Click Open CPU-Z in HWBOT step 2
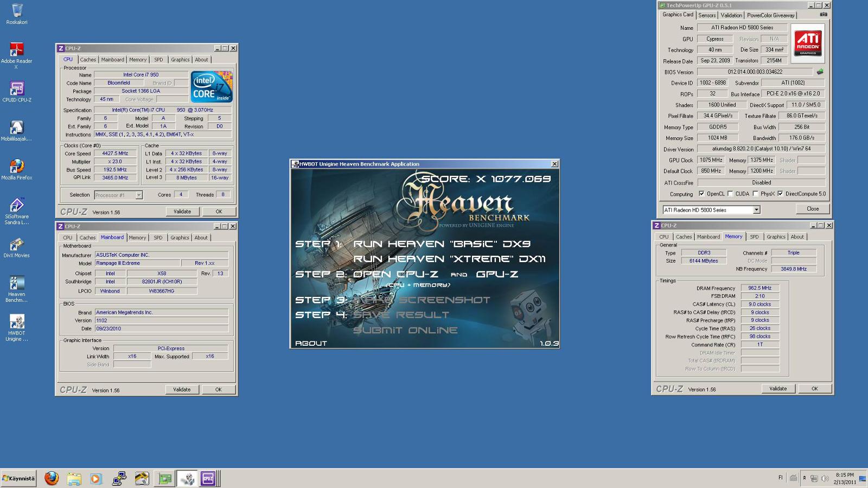The image size is (868, 488). 395,275
